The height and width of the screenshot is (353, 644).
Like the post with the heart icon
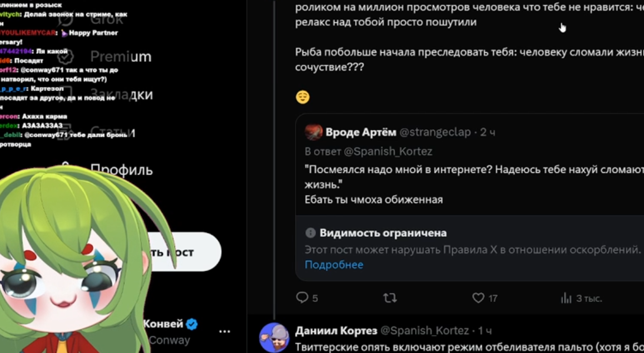click(x=478, y=298)
